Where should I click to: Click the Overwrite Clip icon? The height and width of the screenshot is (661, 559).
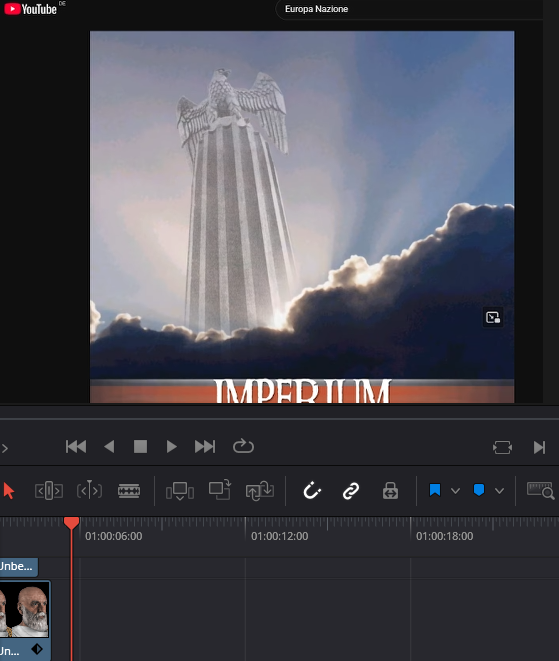coord(220,490)
